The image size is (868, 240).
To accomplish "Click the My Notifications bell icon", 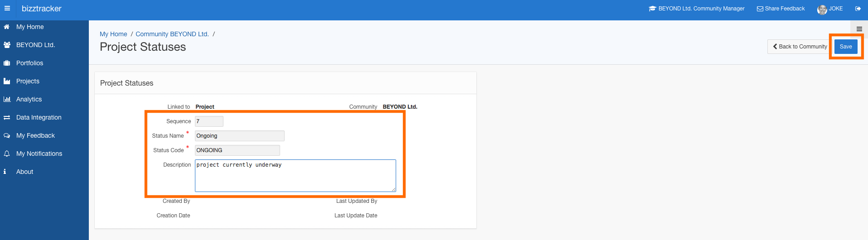I will [7, 154].
